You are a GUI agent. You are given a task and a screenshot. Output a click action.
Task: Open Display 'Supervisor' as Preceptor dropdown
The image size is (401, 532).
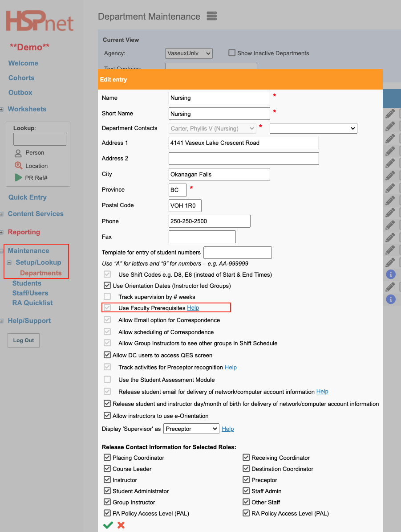(191, 429)
